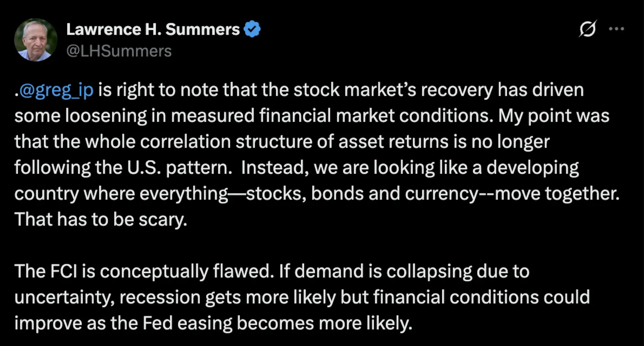Click the words "move together" in the post
The image size is (644, 346).
557,194
